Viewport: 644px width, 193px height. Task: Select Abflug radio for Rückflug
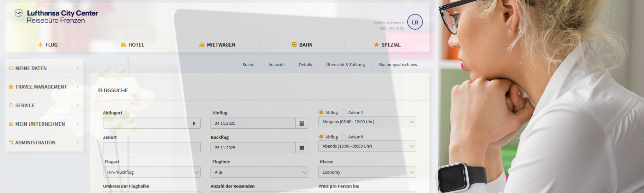click(321, 137)
